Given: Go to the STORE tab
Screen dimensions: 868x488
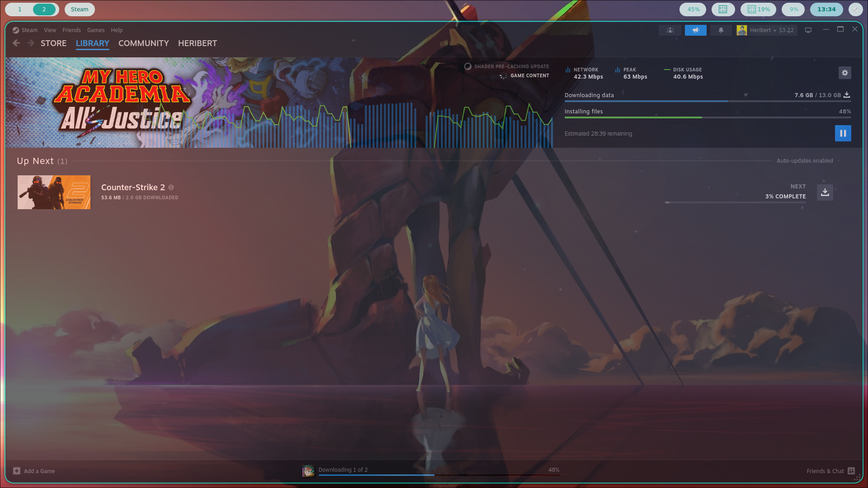Looking at the screenshot, I should (53, 43).
